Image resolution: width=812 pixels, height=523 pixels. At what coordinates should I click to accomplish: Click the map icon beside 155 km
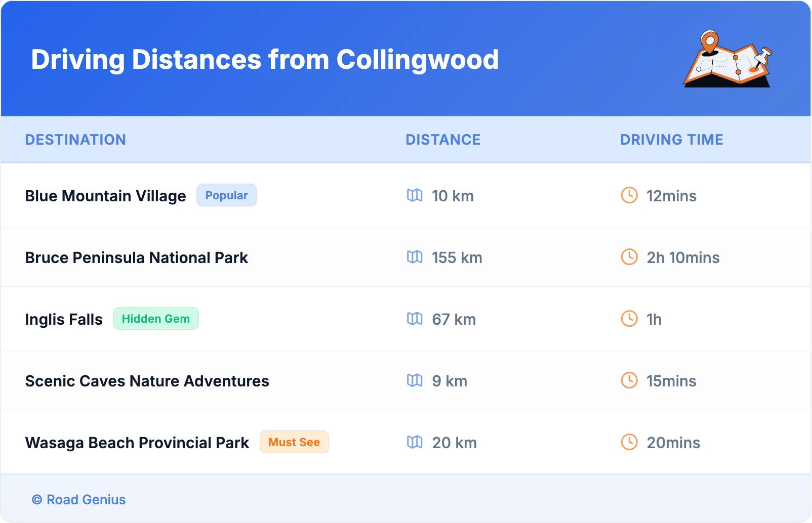pyautogui.click(x=415, y=257)
